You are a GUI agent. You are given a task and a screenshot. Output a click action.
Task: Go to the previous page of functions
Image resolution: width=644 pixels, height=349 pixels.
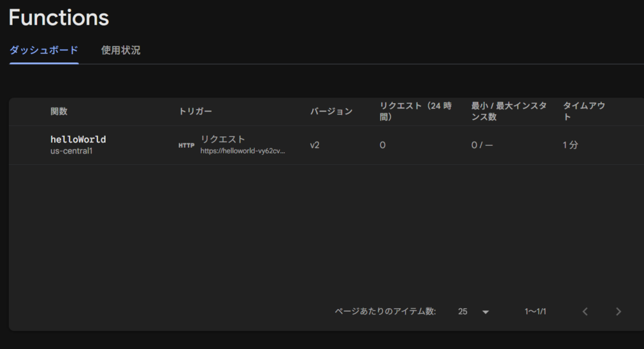point(585,311)
